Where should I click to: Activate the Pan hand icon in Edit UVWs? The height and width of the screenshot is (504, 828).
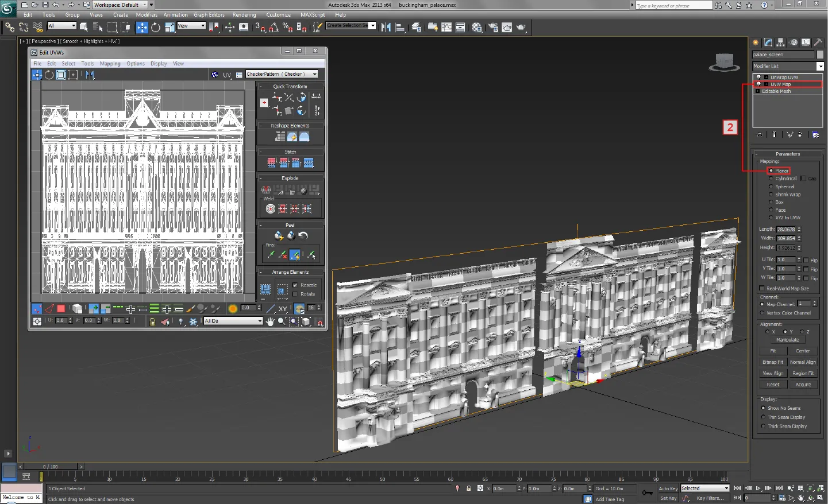coord(269,321)
